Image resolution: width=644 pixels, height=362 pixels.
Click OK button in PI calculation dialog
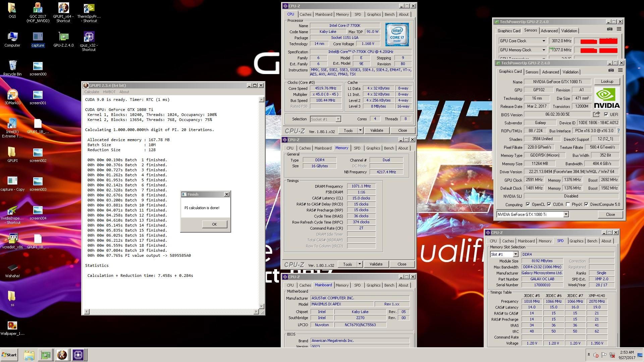coord(215,224)
